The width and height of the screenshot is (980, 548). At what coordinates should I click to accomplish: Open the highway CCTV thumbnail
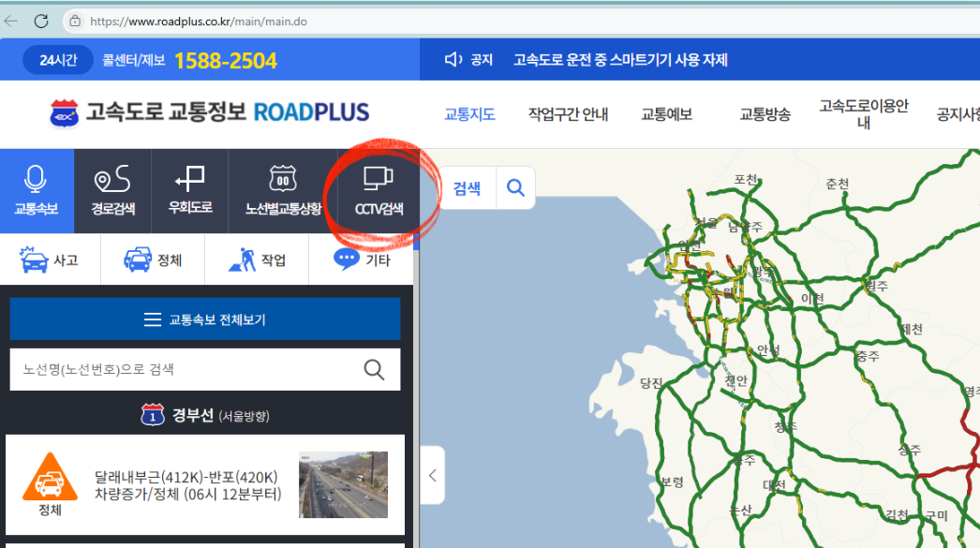coord(343,485)
